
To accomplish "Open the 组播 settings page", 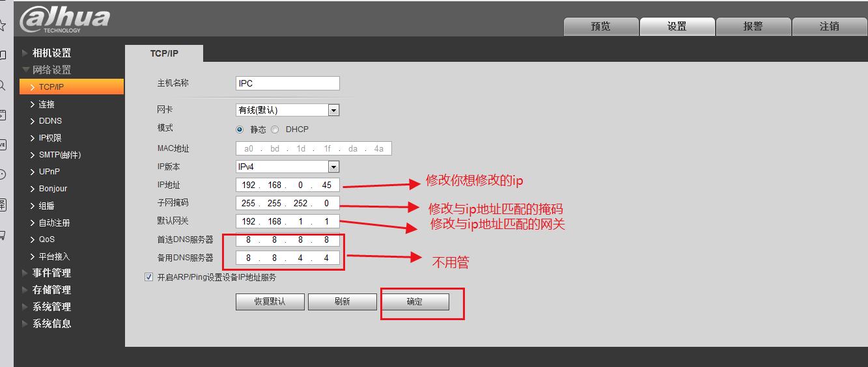I will (x=46, y=206).
